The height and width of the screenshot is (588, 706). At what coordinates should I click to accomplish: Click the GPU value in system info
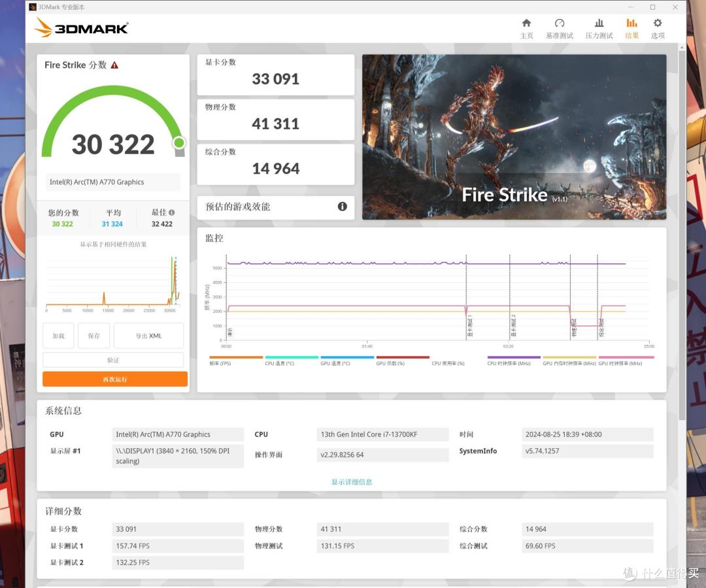(178, 434)
